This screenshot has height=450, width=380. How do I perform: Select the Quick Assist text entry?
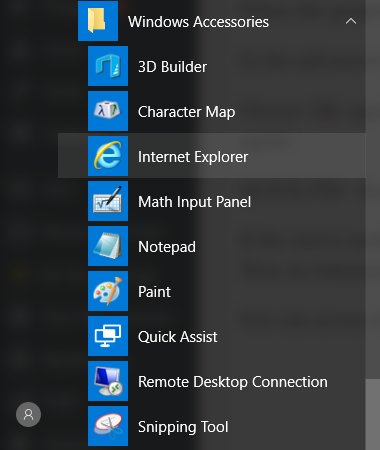tap(178, 337)
